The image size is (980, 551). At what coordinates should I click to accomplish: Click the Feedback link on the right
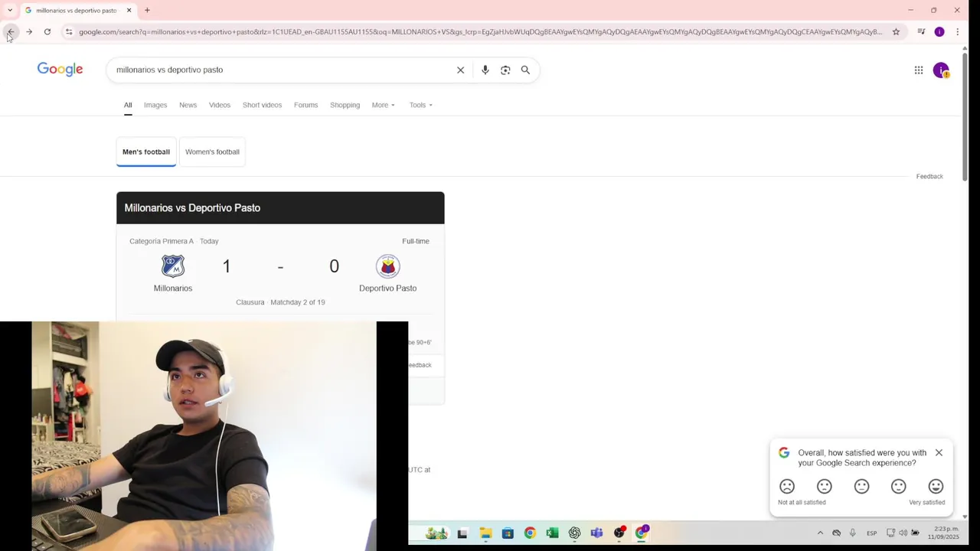(x=929, y=176)
